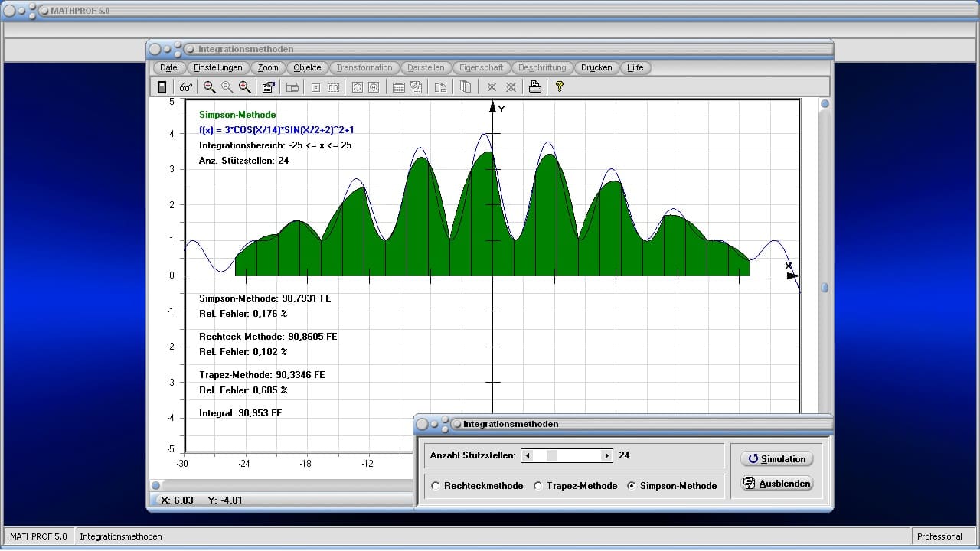980x551 pixels.
Task: Click the zoom out magnifier with minus
Action: 209,87
